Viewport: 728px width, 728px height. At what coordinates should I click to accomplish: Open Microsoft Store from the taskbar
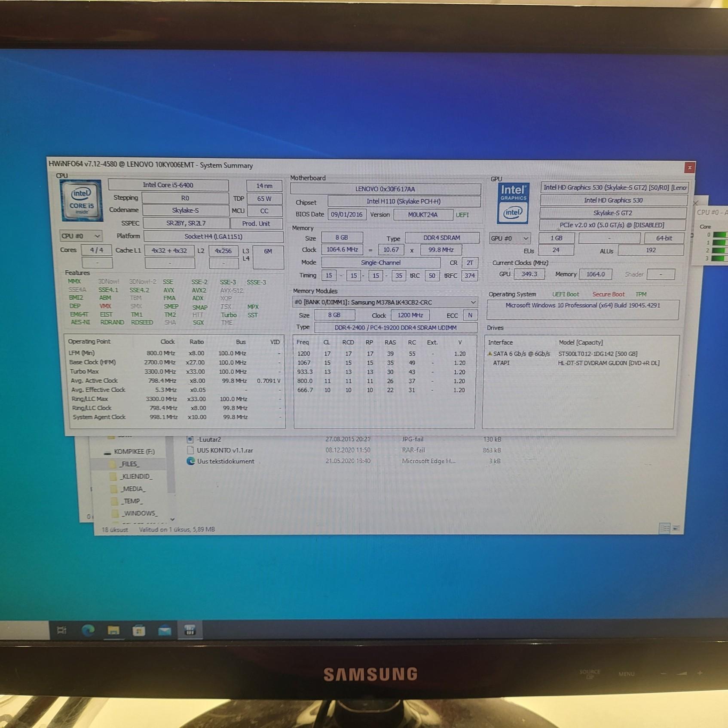[x=139, y=630]
